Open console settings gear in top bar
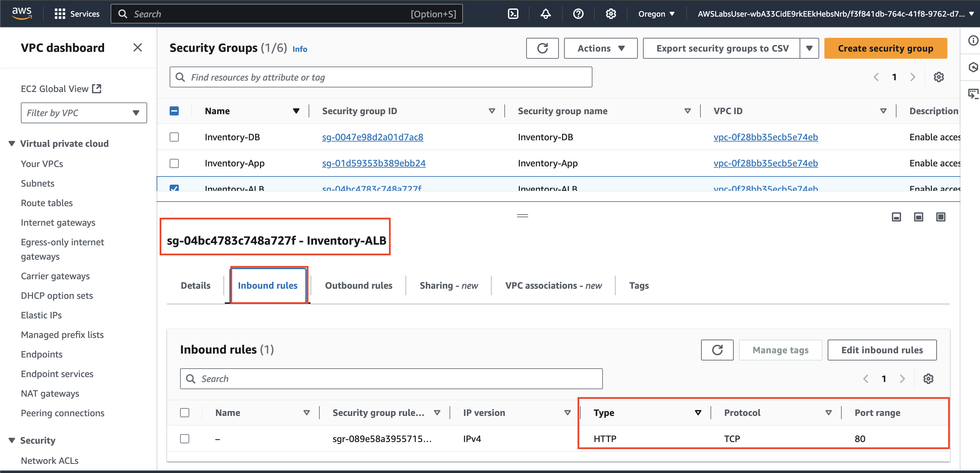The height and width of the screenshot is (473, 980). (611, 14)
